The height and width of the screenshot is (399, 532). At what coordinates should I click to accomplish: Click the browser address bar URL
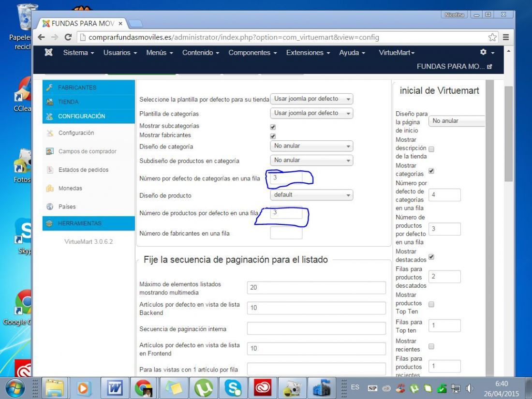pyautogui.click(x=234, y=37)
